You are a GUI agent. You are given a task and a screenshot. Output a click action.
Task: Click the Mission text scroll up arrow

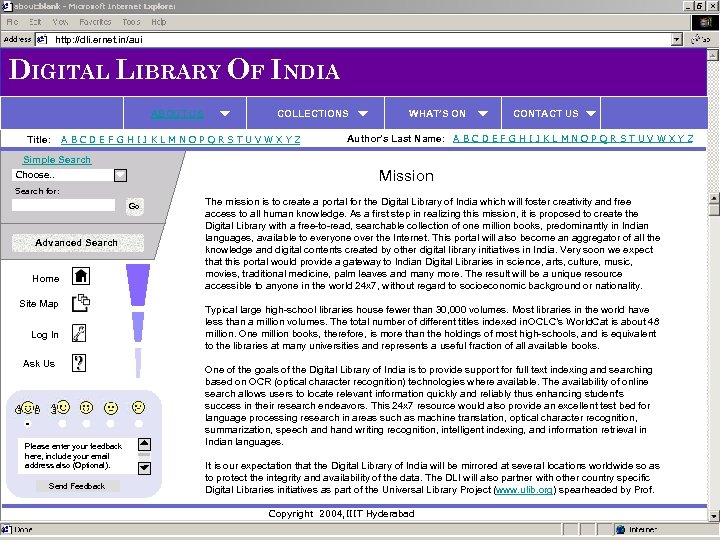714,199
